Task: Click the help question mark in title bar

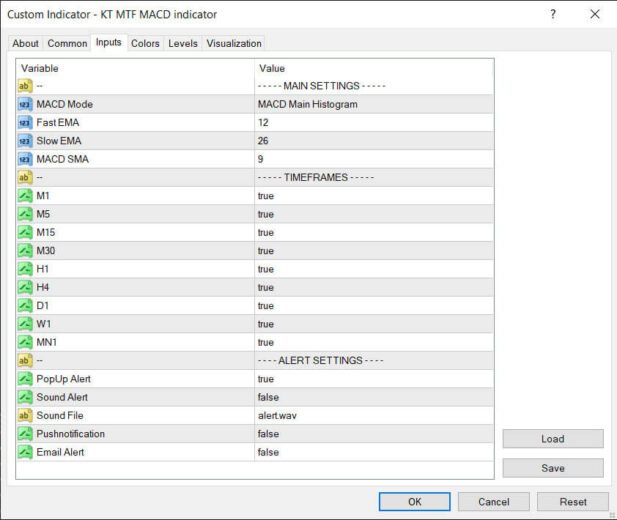Action: [x=553, y=15]
